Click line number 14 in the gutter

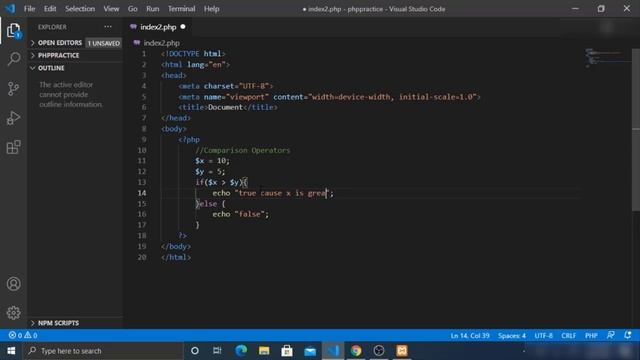tap(142, 193)
